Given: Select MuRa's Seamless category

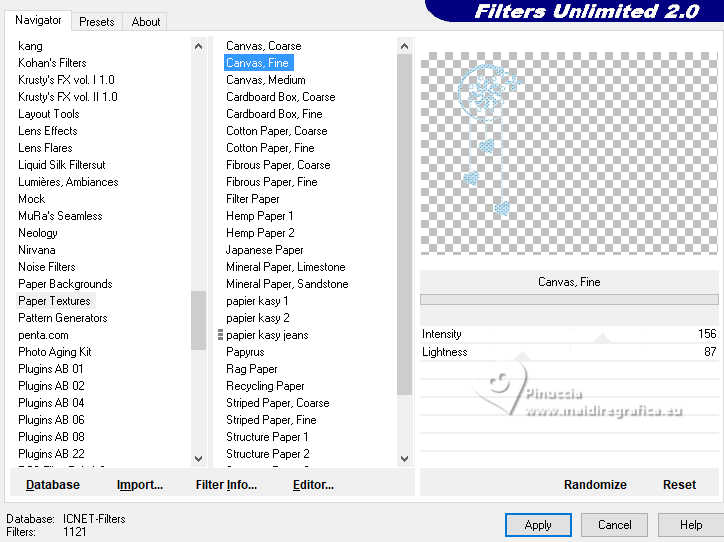Looking at the screenshot, I should (60, 216).
